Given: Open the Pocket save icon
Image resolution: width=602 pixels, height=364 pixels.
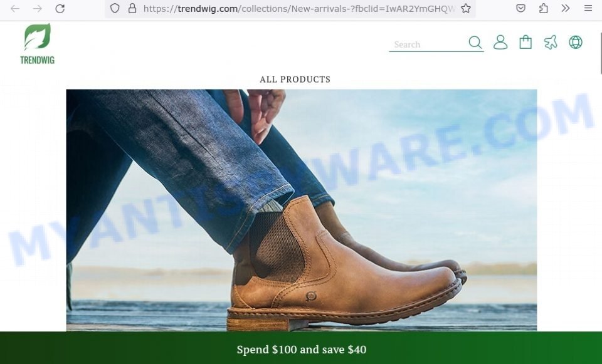Looking at the screenshot, I should pos(520,8).
